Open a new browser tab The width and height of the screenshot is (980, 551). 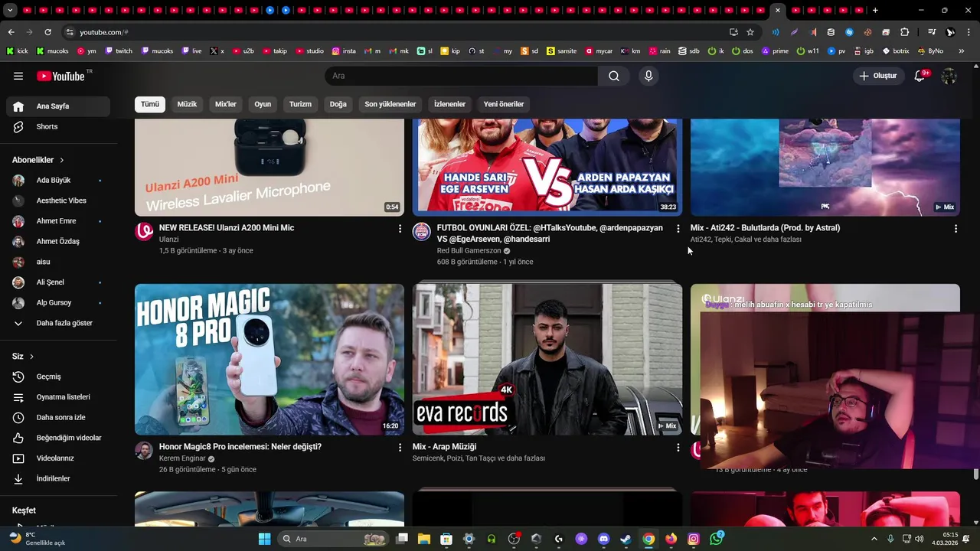[875, 10]
